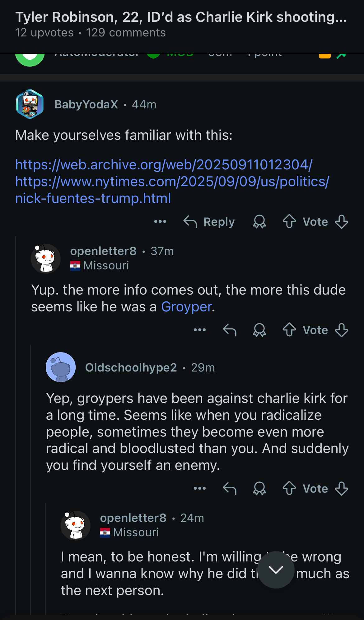Open Oldschoolhype2's username profile
Viewport: 364px width, 620px height.
(131, 367)
